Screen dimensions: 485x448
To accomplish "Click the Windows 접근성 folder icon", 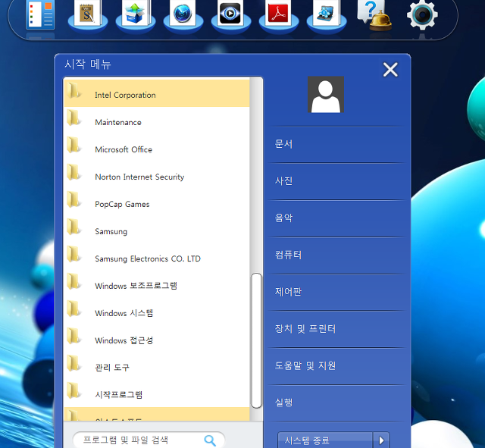I will (x=74, y=336).
